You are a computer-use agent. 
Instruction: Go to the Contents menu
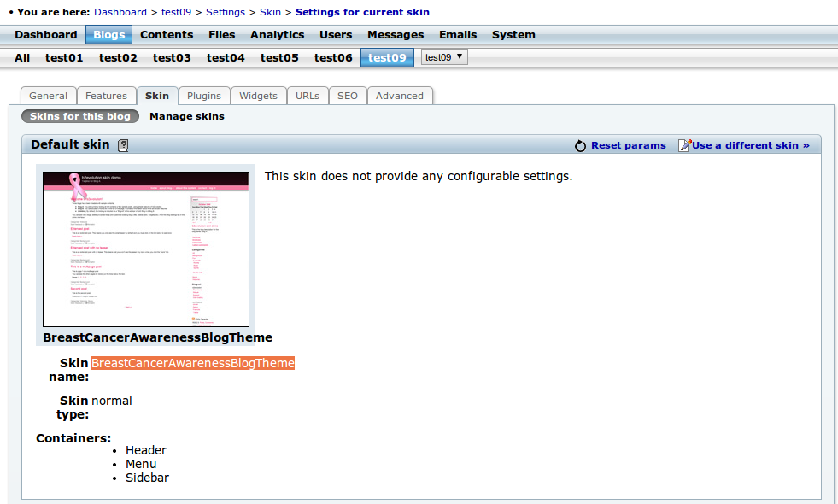(167, 35)
